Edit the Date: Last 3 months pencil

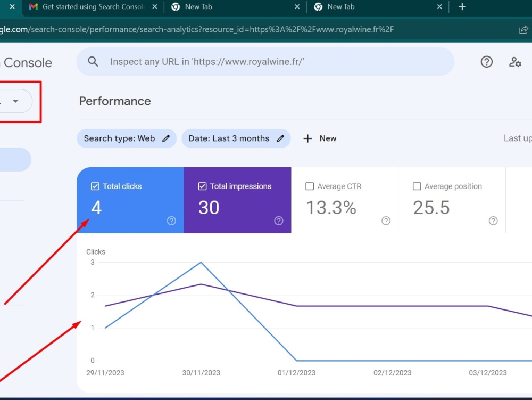coord(280,138)
